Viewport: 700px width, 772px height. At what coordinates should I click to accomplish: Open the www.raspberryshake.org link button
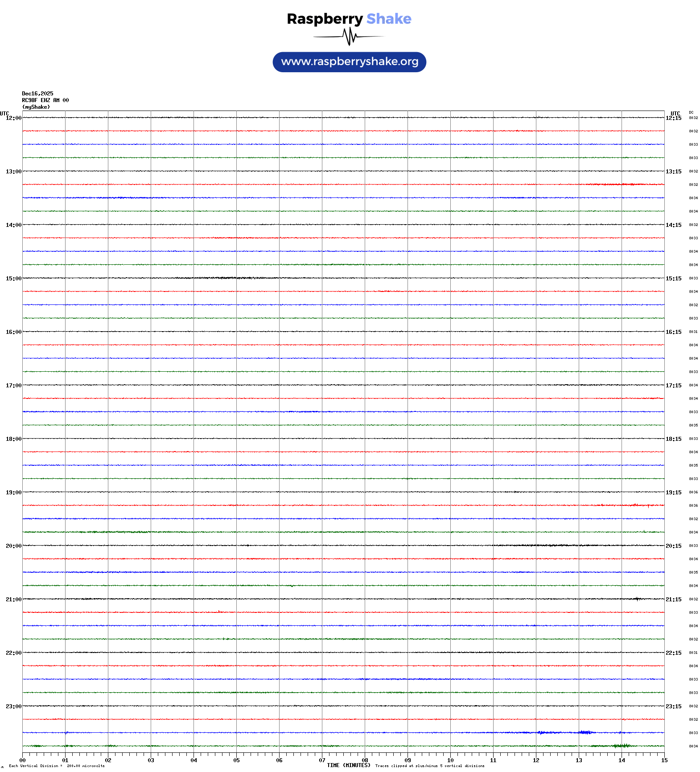coord(350,62)
